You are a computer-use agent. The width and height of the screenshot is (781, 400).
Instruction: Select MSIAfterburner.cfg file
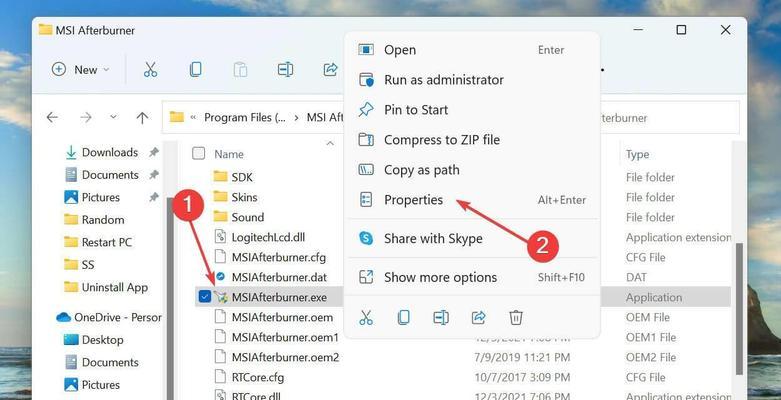(x=278, y=258)
